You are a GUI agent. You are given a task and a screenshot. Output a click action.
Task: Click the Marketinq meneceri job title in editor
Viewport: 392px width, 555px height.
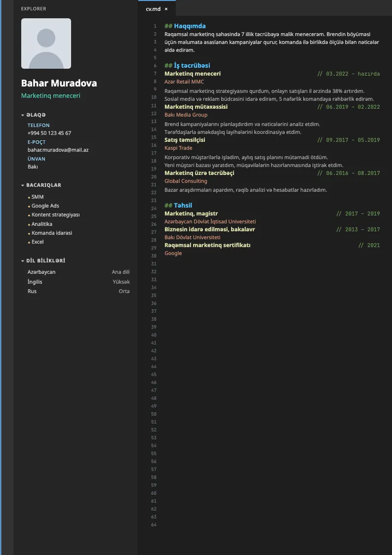(193, 74)
